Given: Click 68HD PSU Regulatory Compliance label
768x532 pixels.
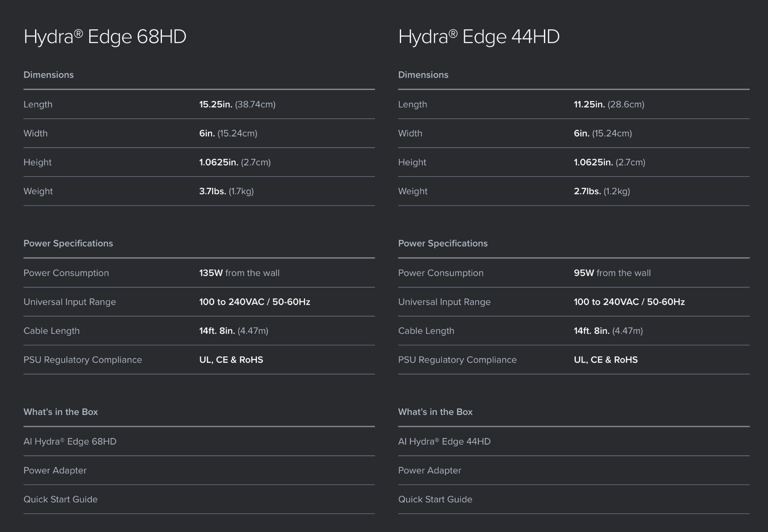Looking at the screenshot, I should pyautogui.click(x=83, y=360).
